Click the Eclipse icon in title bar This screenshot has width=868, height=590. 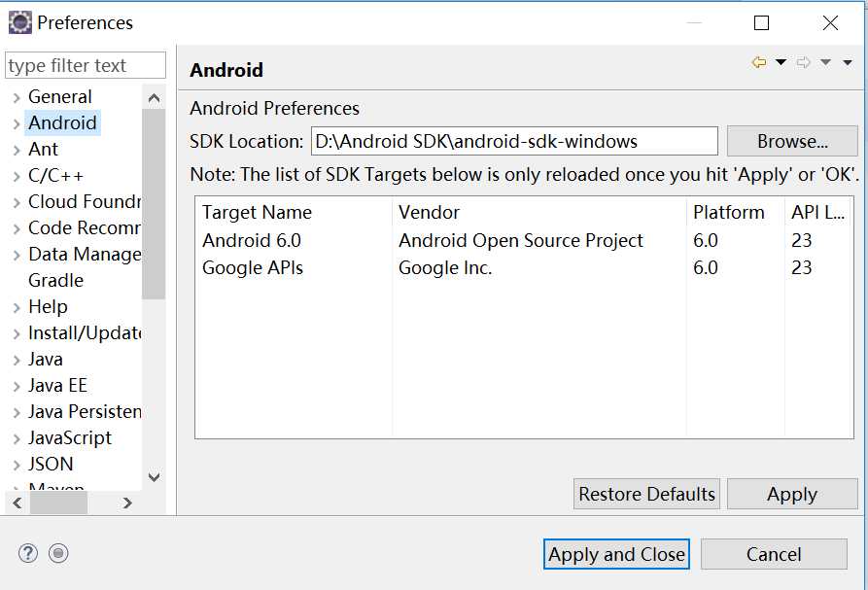point(19,22)
